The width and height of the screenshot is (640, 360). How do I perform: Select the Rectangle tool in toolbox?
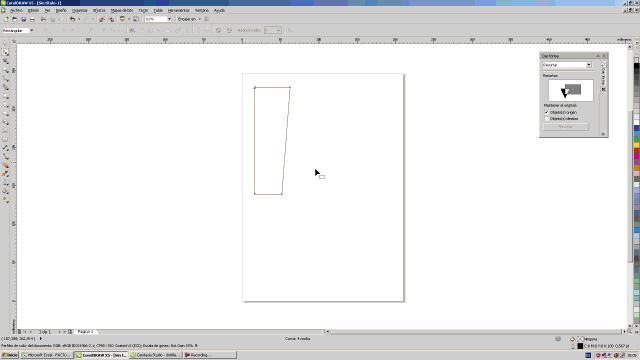click(5, 96)
